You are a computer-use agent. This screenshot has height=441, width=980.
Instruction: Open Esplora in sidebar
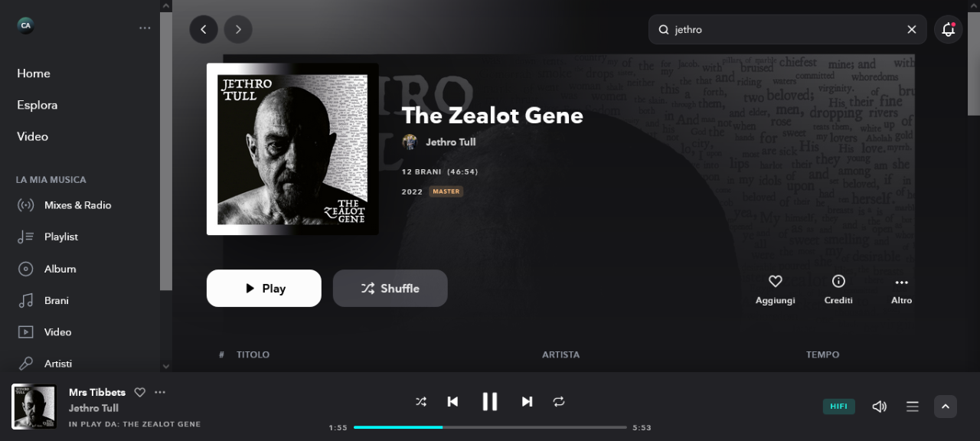(x=38, y=105)
